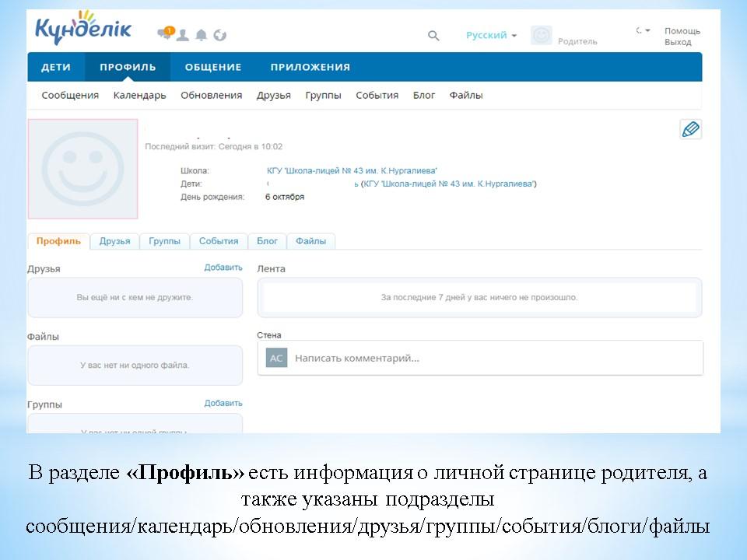
Task: Click the small avatar next to Родитель
Action: 541,36
